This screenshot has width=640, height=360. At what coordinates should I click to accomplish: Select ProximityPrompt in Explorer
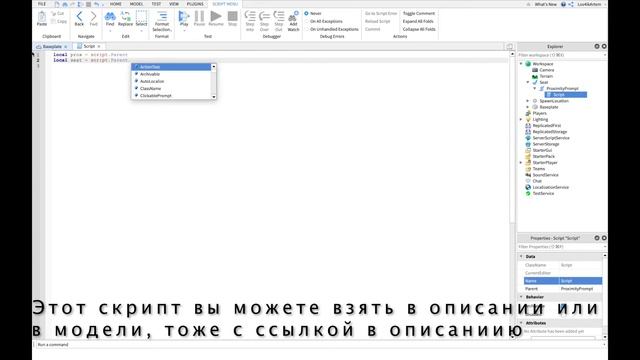click(562, 89)
